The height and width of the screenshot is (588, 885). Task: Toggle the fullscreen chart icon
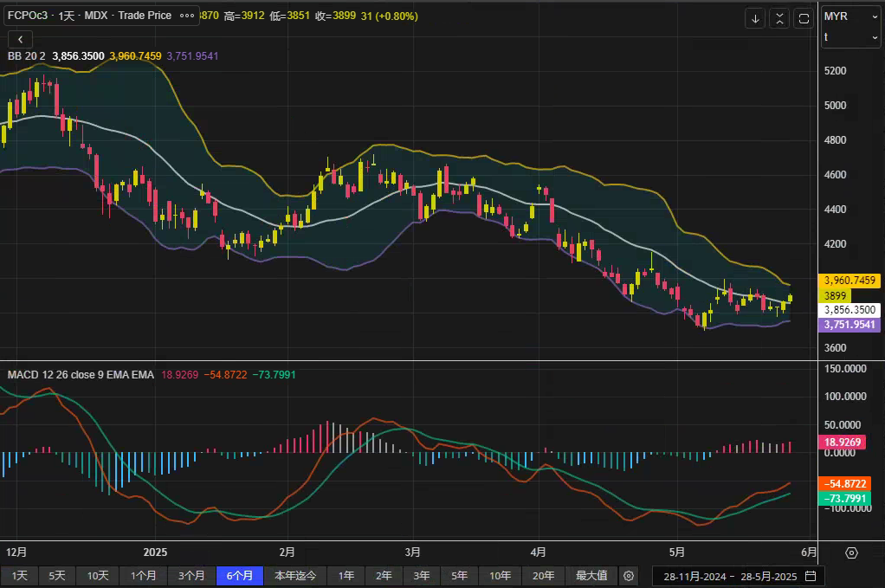(804, 19)
